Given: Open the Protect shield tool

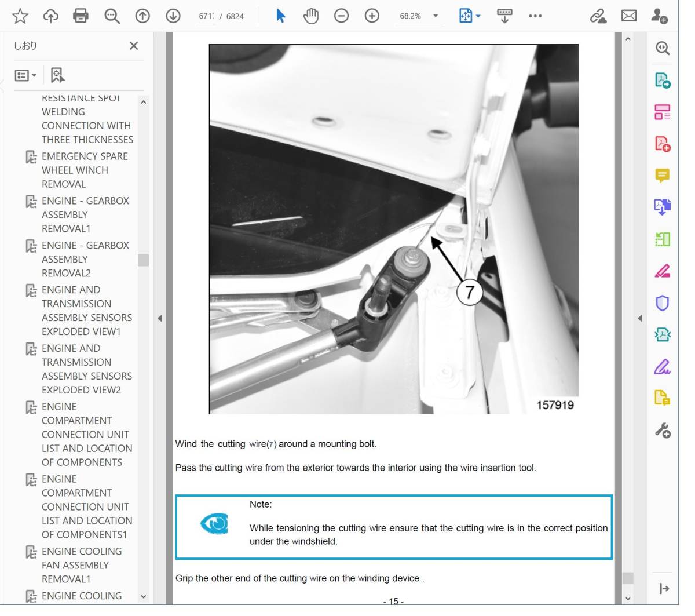Looking at the screenshot, I should click(x=663, y=302).
